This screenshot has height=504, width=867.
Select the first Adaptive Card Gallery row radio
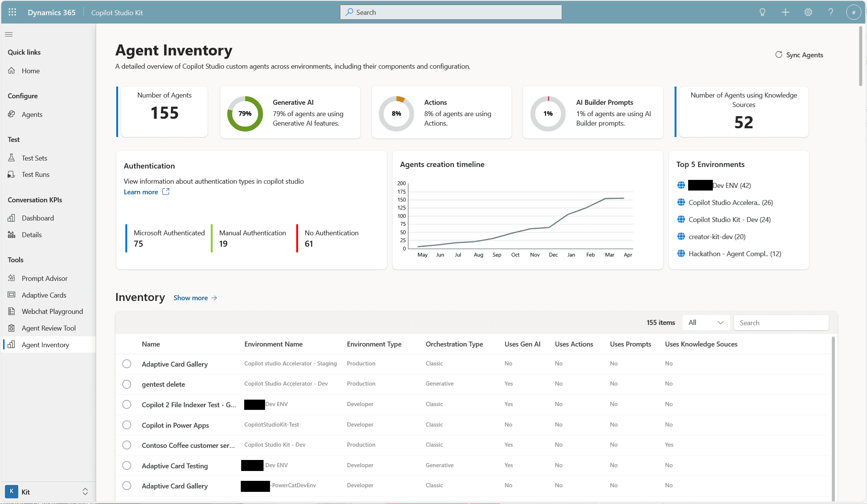coord(127,364)
